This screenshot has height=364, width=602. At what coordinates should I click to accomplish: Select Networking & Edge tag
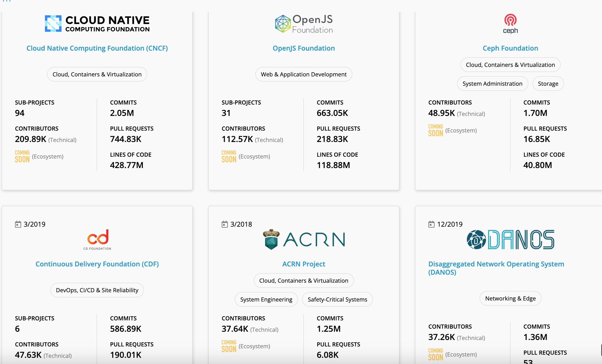(510, 298)
